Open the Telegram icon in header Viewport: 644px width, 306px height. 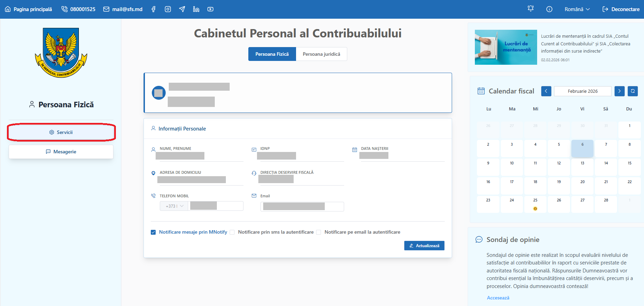pos(182,9)
